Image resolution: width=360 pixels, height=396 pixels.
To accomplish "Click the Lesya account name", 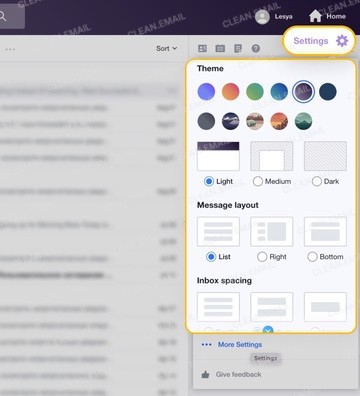I will point(284,17).
